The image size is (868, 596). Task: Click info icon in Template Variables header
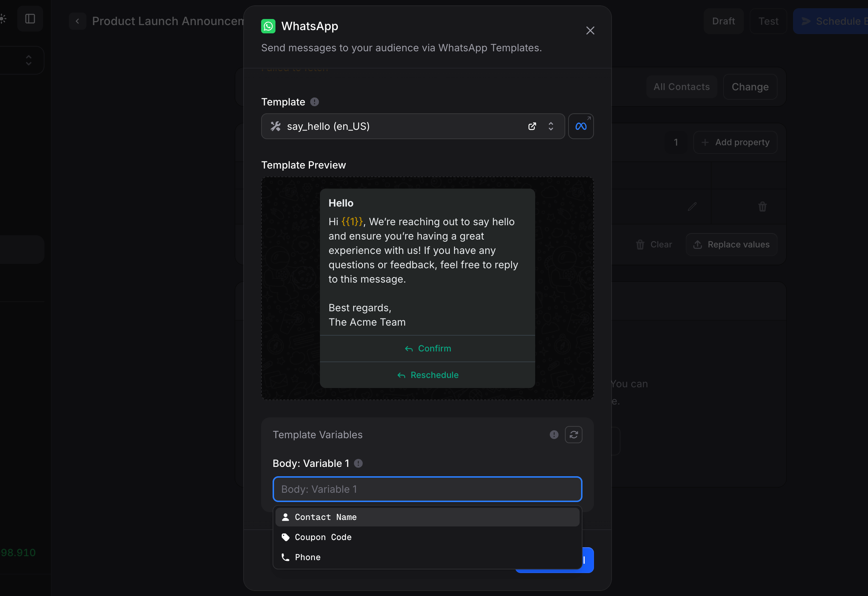coord(553,434)
